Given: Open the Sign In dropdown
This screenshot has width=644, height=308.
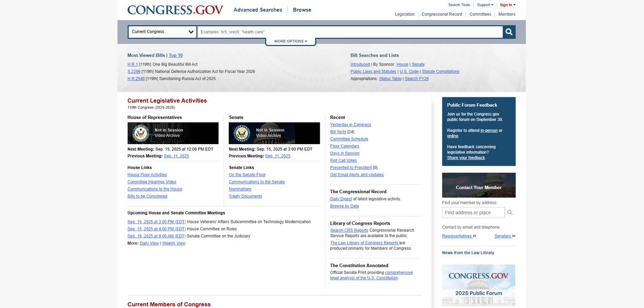Looking at the screenshot, I should pos(508,5).
